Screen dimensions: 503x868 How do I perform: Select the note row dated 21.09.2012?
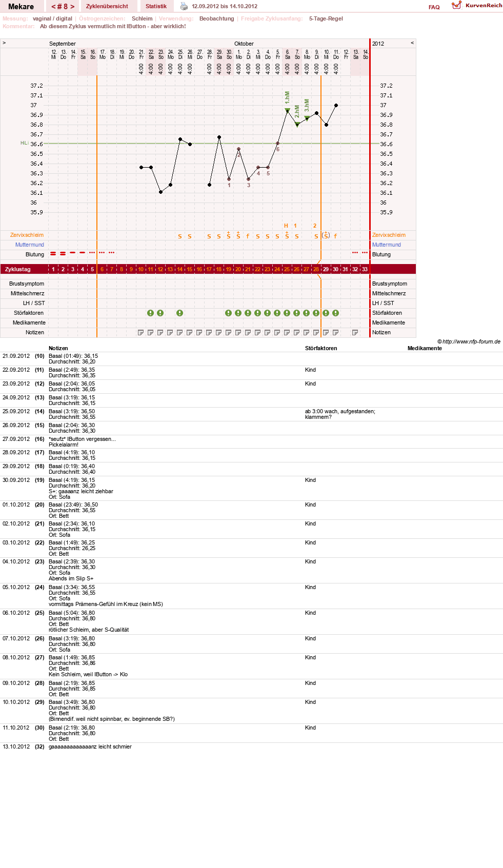(251, 359)
